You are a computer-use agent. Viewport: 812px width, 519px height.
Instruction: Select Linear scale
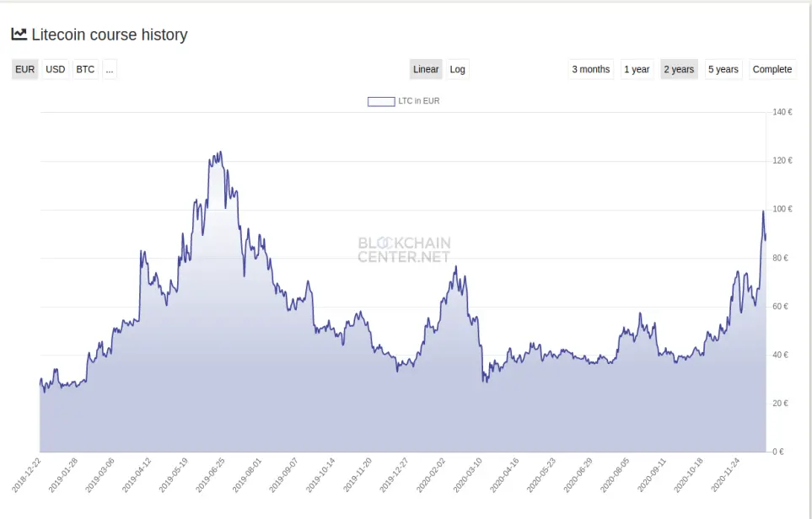(x=426, y=69)
